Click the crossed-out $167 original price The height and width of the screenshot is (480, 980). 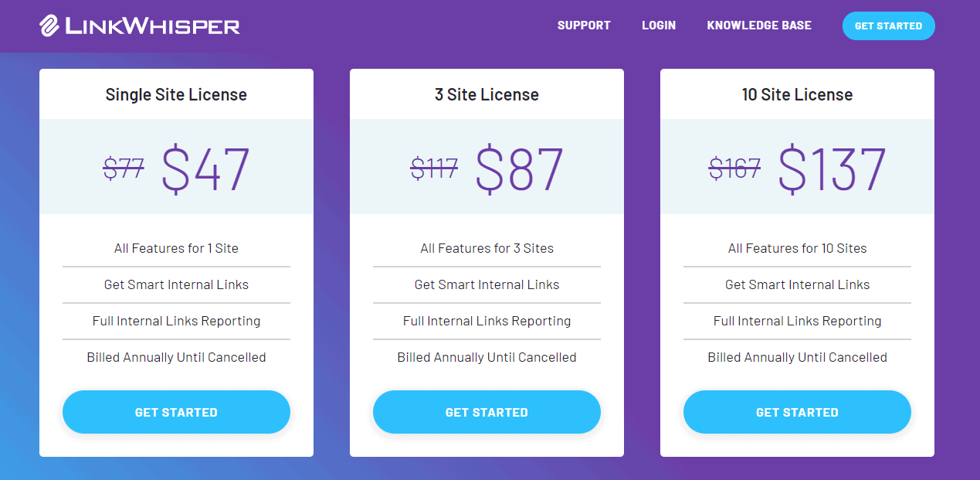point(734,169)
